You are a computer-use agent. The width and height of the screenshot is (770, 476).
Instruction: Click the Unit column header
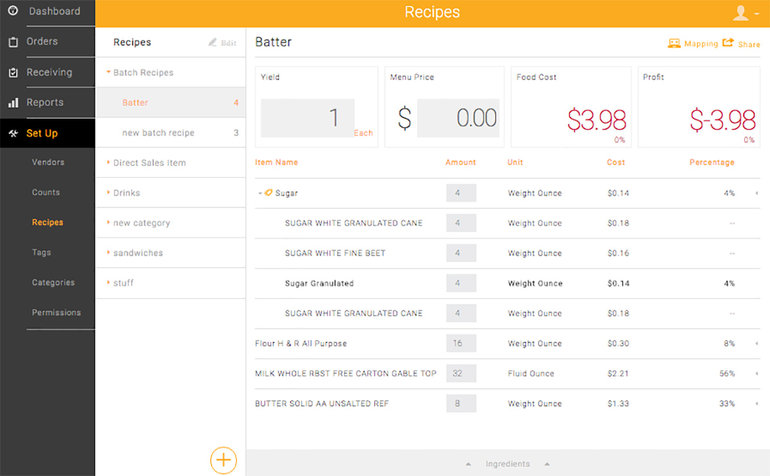(x=515, y=162)
